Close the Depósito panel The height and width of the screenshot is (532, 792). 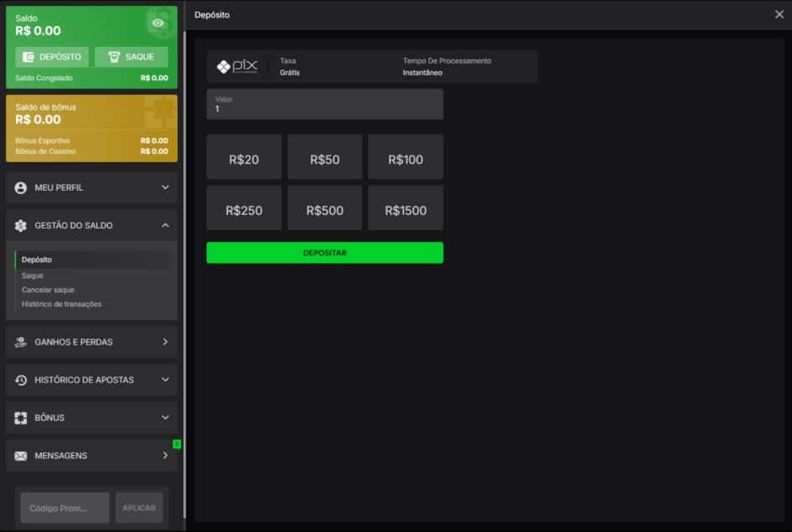(779, 14)
